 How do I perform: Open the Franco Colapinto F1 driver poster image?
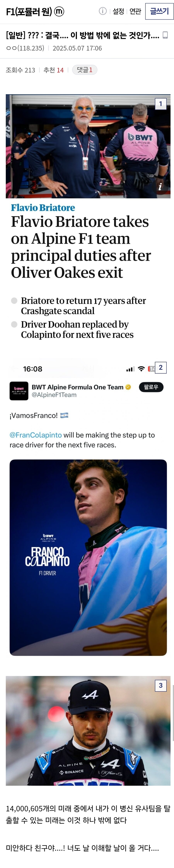click(88, 557)
